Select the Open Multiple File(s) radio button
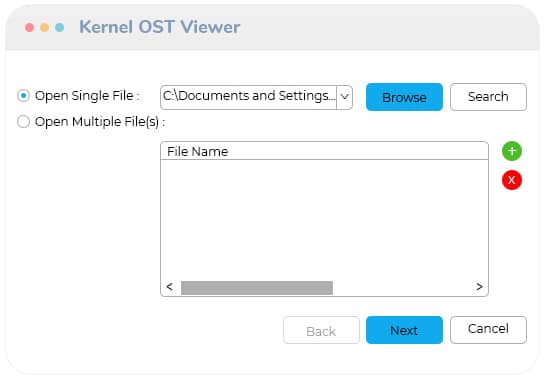This screenshot has width=545, height=380. point(23,122)
